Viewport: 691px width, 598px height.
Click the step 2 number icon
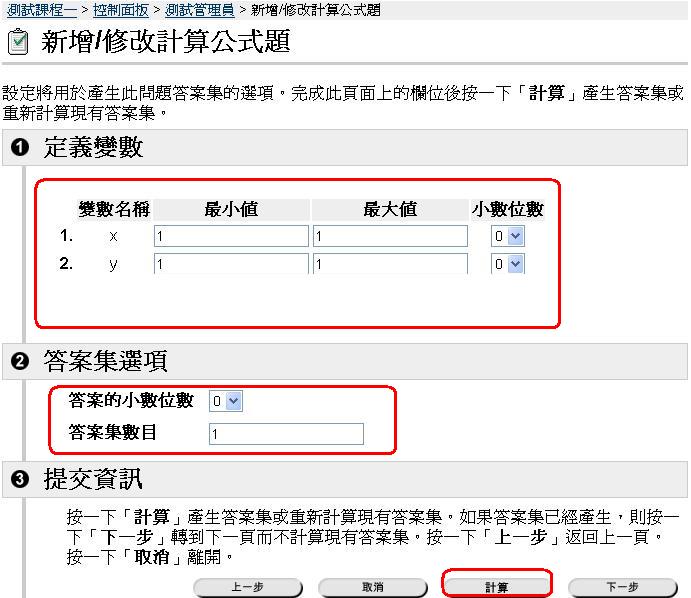pos(19,362)
